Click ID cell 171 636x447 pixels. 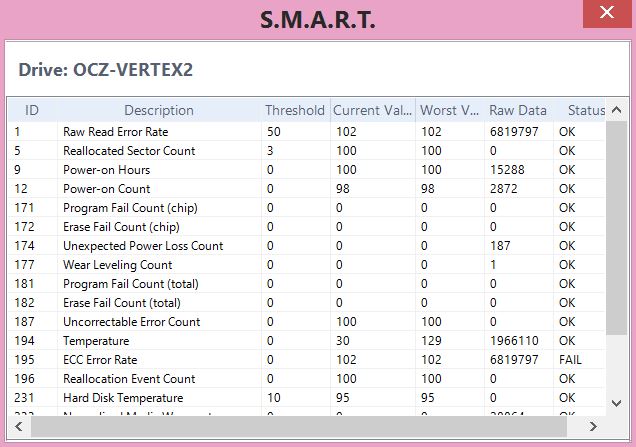[x=24, y=208]
